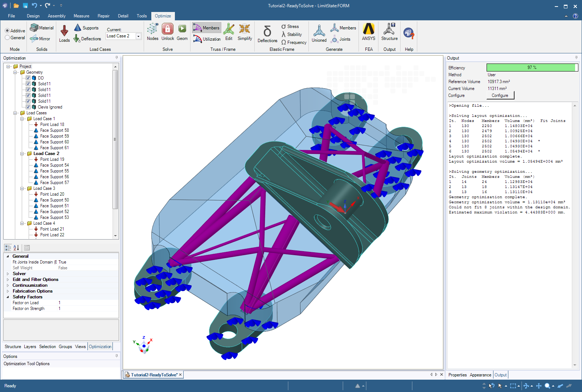The height and width of the screenshot is (392, 582).
Task: Click the Configure button
Action: [x=500, y=95]
